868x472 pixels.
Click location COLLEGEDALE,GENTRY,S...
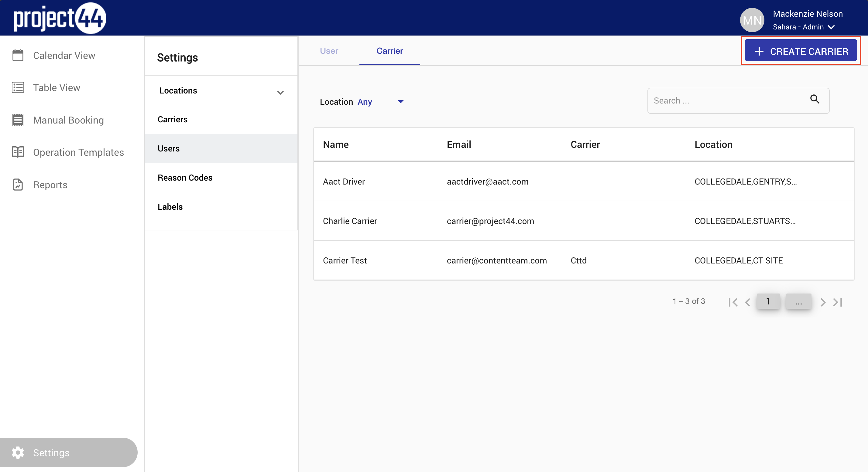[x=745, y=182]
